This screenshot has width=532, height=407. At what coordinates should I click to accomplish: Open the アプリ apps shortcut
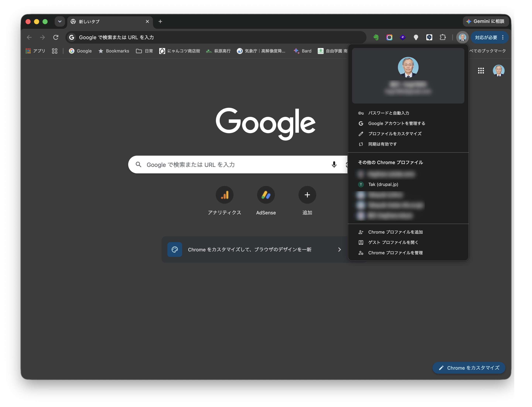(36, 51)
